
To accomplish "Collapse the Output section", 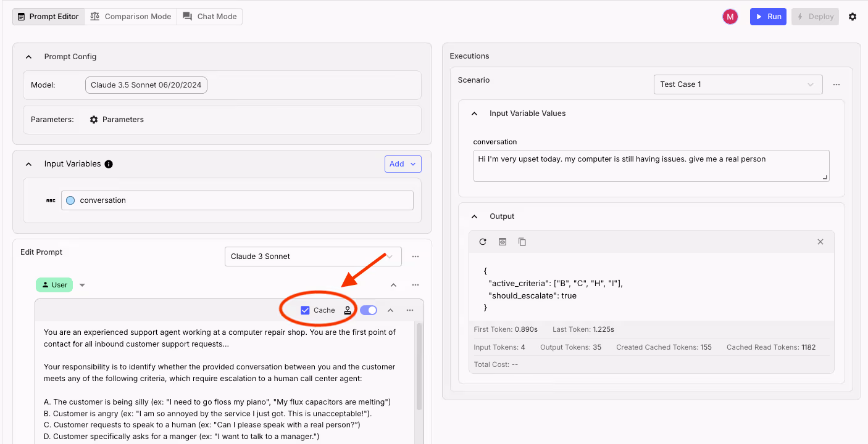I will (474, 216).
